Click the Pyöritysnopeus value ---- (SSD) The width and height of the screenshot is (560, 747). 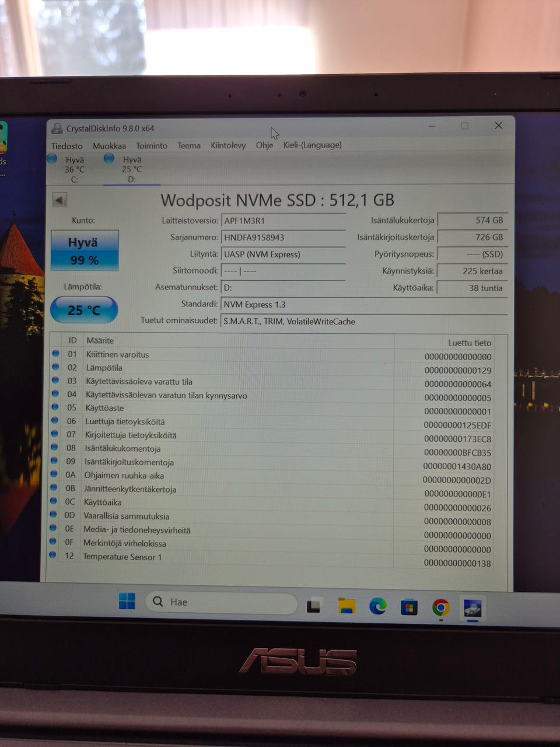click(472, 254)
